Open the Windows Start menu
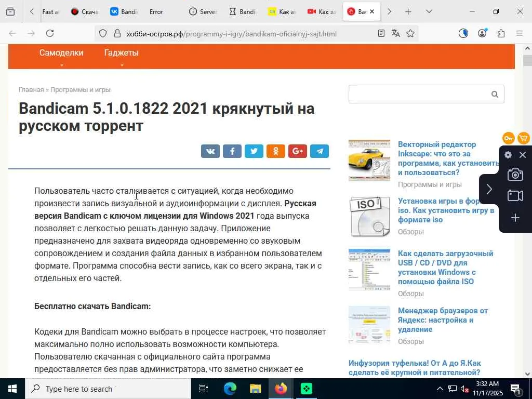The height and width of the screenshot is (399, 532). tap(12, 389)
